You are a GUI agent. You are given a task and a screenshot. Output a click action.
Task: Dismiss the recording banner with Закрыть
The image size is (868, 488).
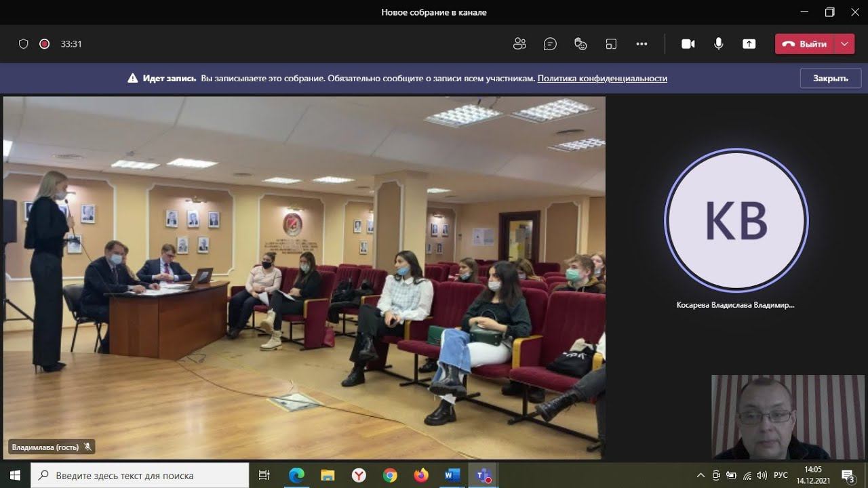pos(830,78)
